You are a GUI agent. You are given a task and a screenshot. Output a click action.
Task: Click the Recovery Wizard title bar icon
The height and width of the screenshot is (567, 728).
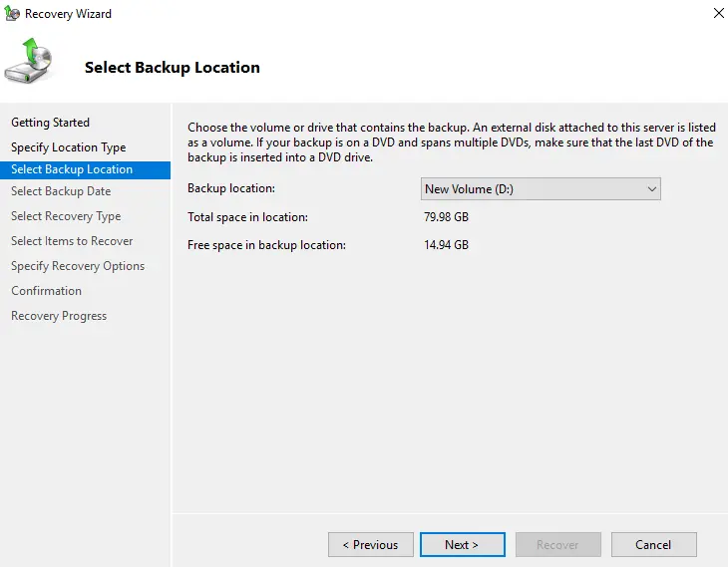coord(11,14)
